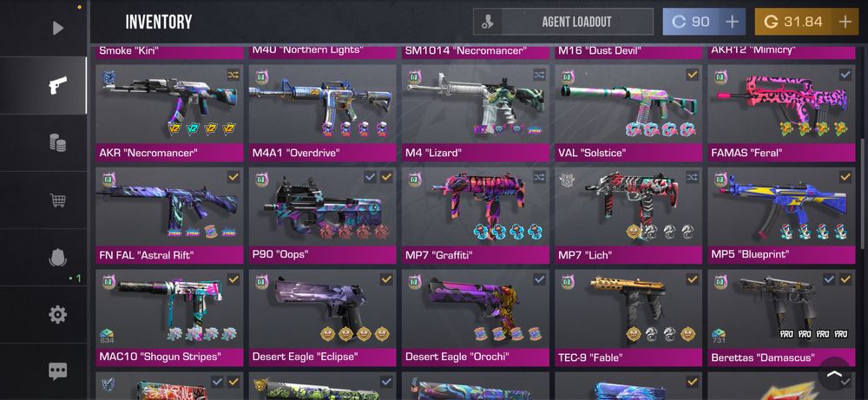
Task: Toggle blue checkmark on FAMAS Feral
Action: 845,75
